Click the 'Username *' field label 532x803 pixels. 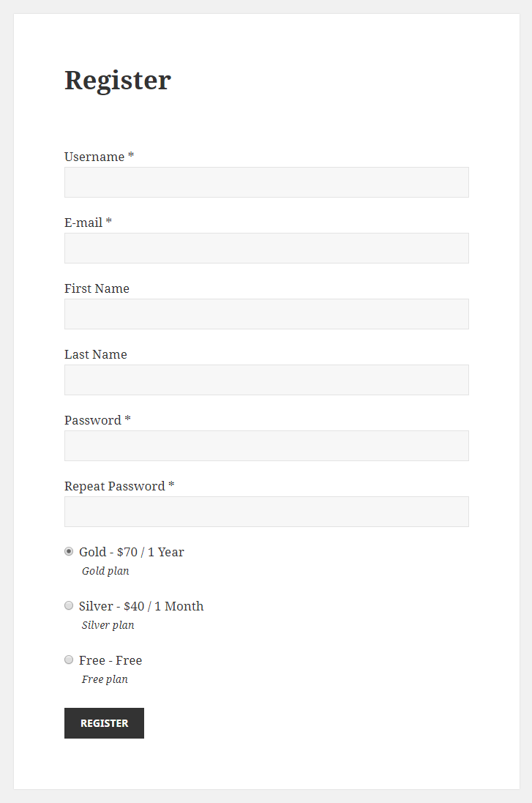tap(99, 157)
